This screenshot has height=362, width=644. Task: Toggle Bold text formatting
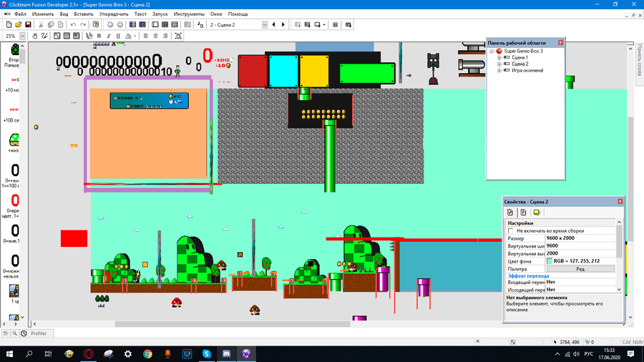tap(99, 36)
